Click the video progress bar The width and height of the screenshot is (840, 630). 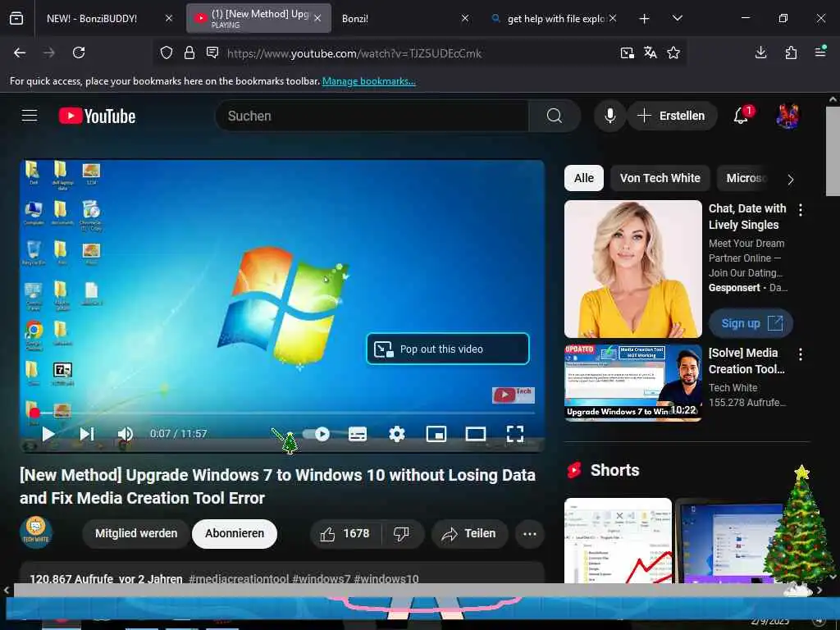282,413
